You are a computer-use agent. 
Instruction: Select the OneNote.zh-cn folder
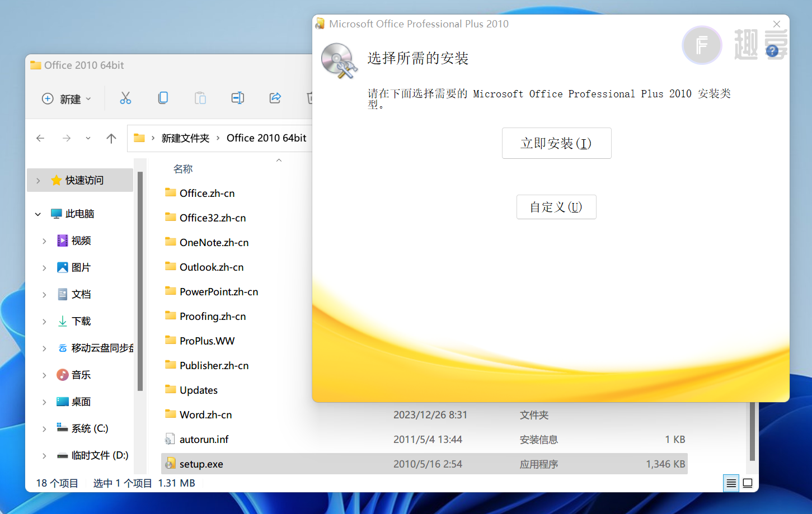[x=214, y=242]
